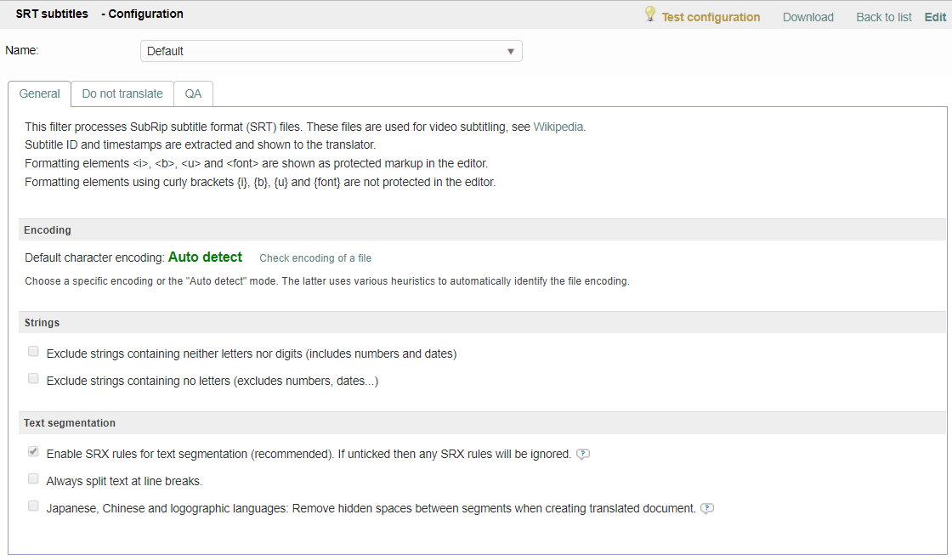Image resolution: width=952 pixels, height=560 pixels.
Task: Enable Remove hidden spaces for logographic languages
Action: tap(33, 506)
